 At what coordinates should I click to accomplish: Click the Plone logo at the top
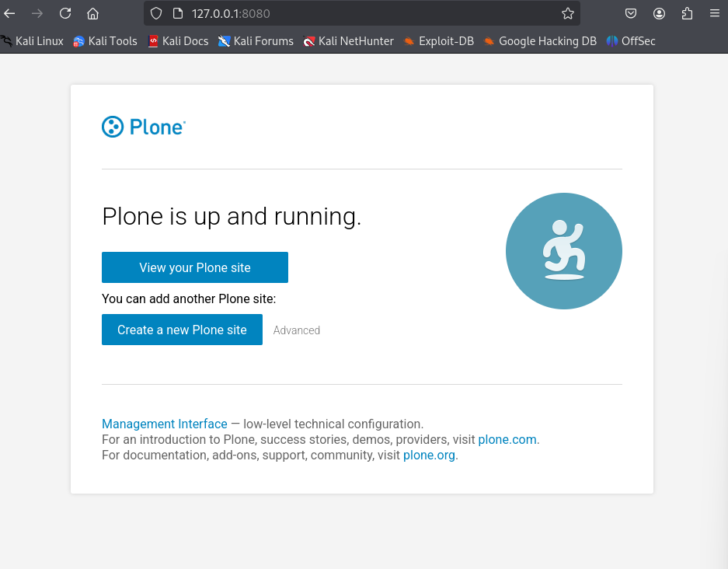coord(144,127)
